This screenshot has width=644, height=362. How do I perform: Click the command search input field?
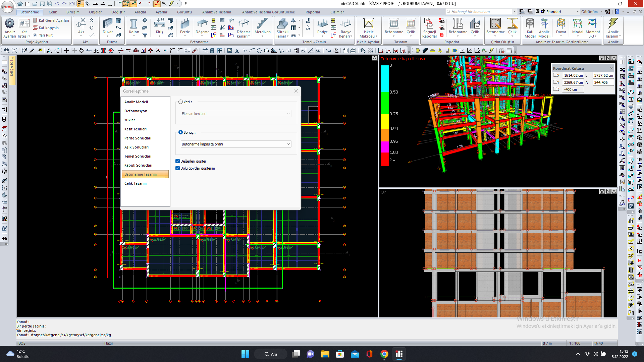click(481, 12)
